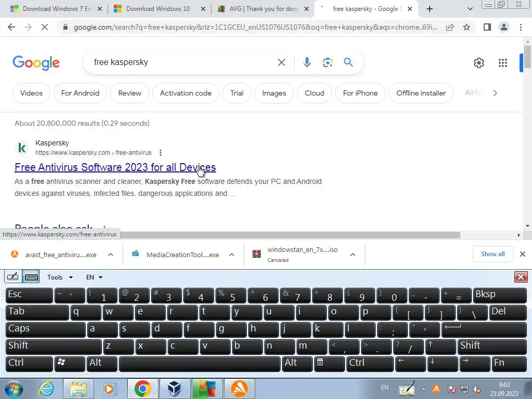Click Show all downloads button

click(493, 254)
